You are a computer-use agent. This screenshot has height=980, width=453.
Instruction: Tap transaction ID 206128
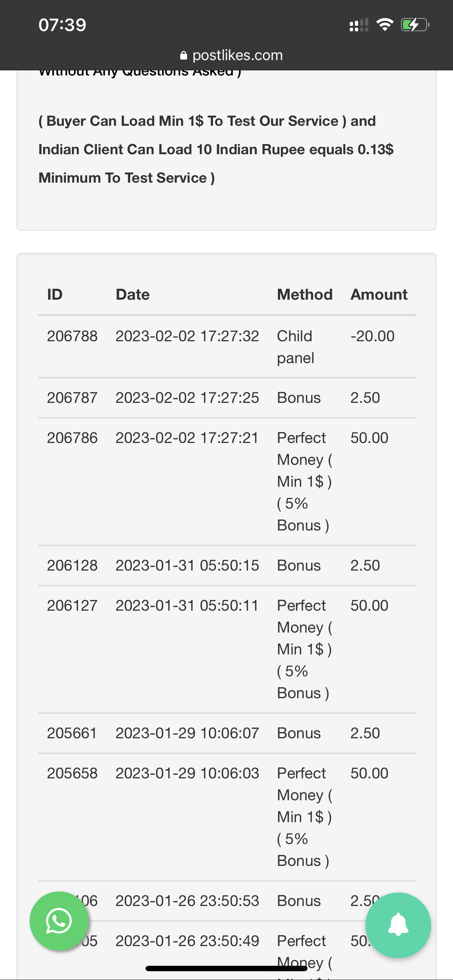click(72, 566)
